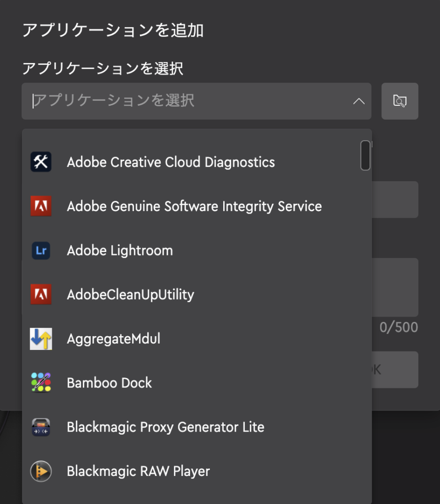Choose Adobe Genuine Software Integrity Service

[x=197, y=206]
